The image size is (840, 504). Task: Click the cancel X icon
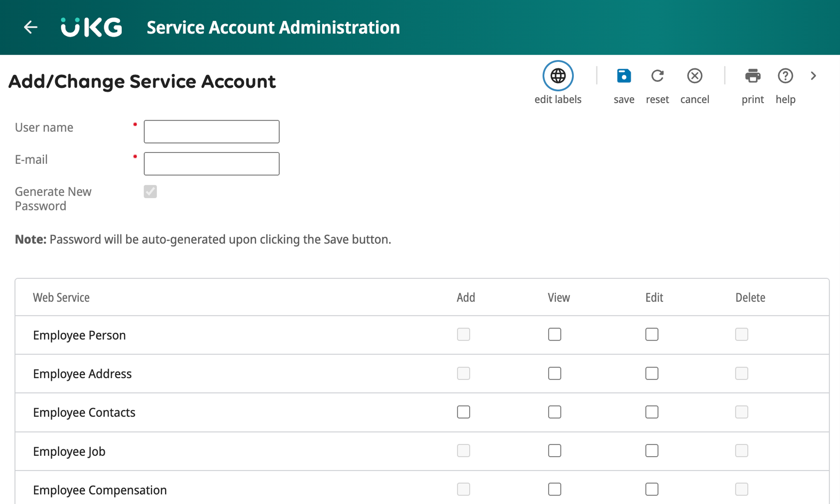pos(695,76)
